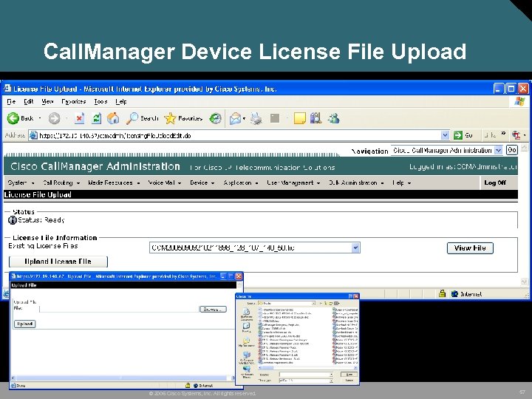This screenshot has height=399, width=532.
Task: Open the browser View menu
Action: click(47, 101)
